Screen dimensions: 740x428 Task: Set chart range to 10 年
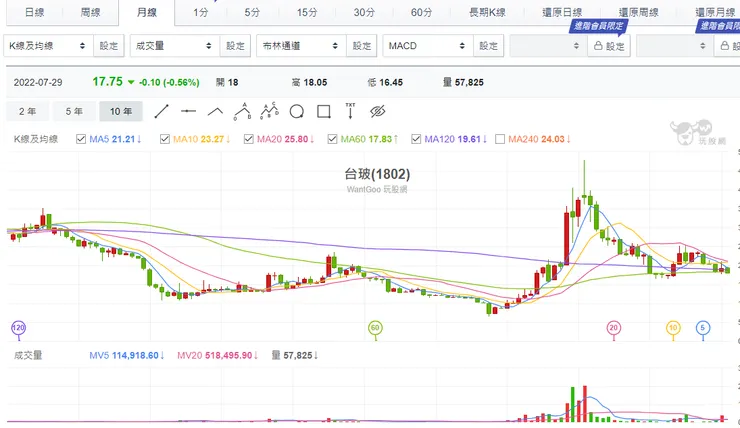click(x=121, y=111)
